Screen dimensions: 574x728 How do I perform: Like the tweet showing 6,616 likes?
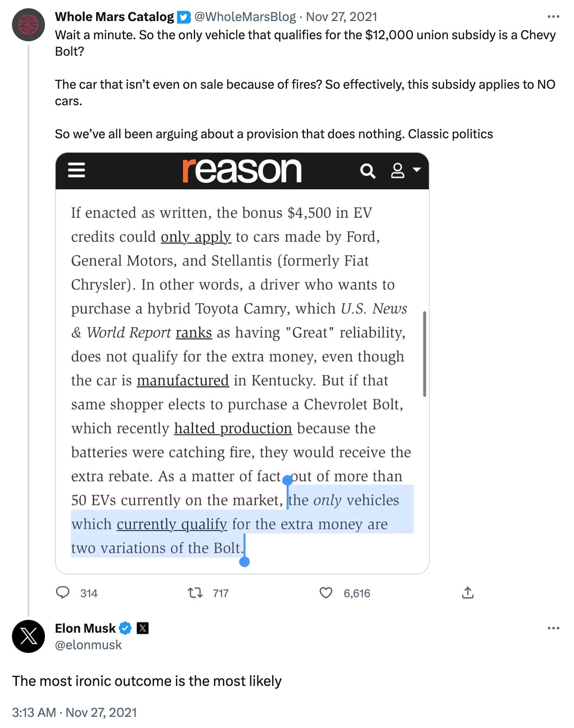[325, 593]
